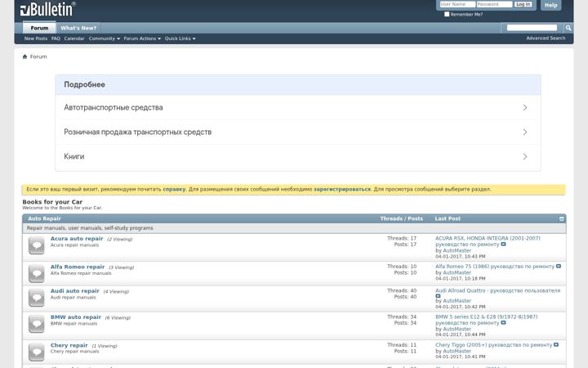Screen dimensions: 588x368
Task: Click the User Name input field
Action: coord(457,4)
